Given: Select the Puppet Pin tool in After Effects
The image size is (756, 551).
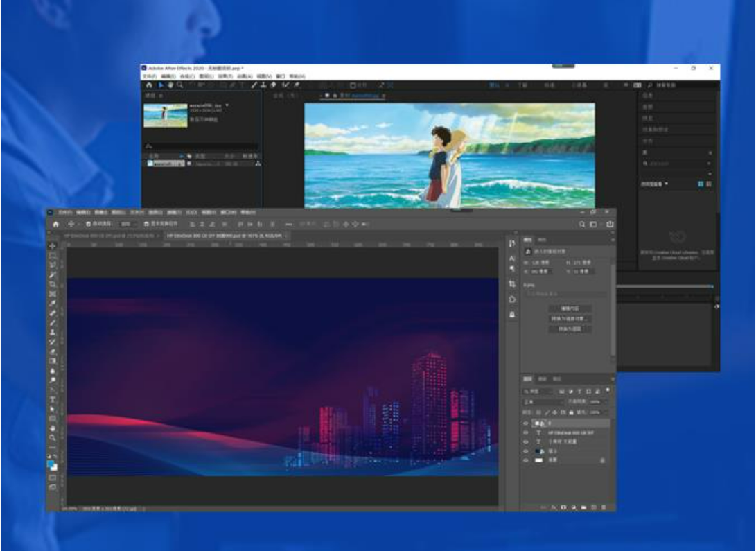Looking at the screenshot, I should 297,85.
